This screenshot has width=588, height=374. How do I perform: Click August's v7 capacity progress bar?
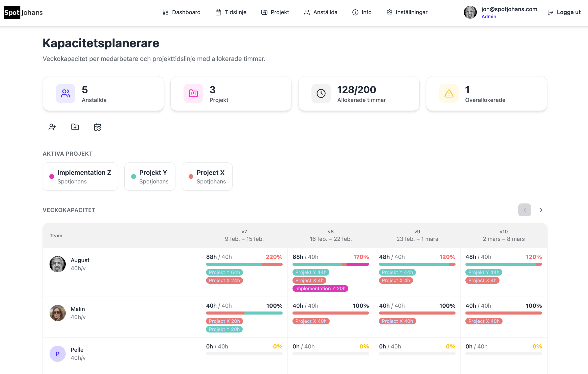tap(244, 264)
